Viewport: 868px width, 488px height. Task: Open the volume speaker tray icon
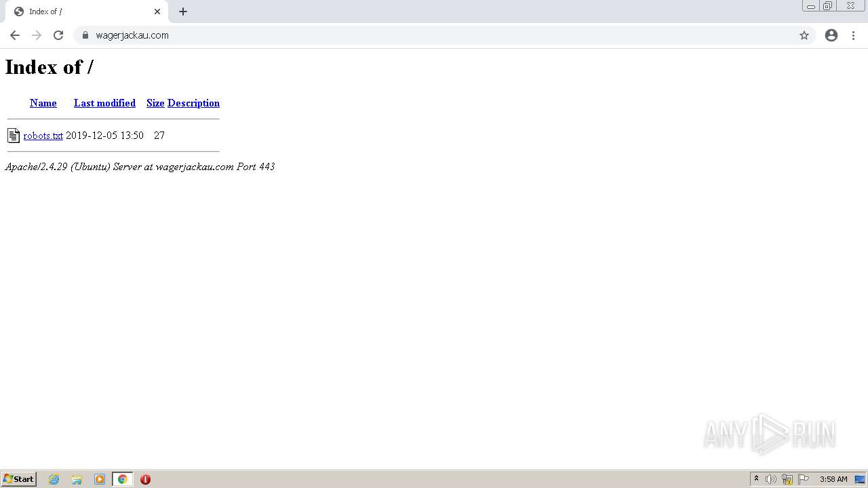tap(771, 479)
